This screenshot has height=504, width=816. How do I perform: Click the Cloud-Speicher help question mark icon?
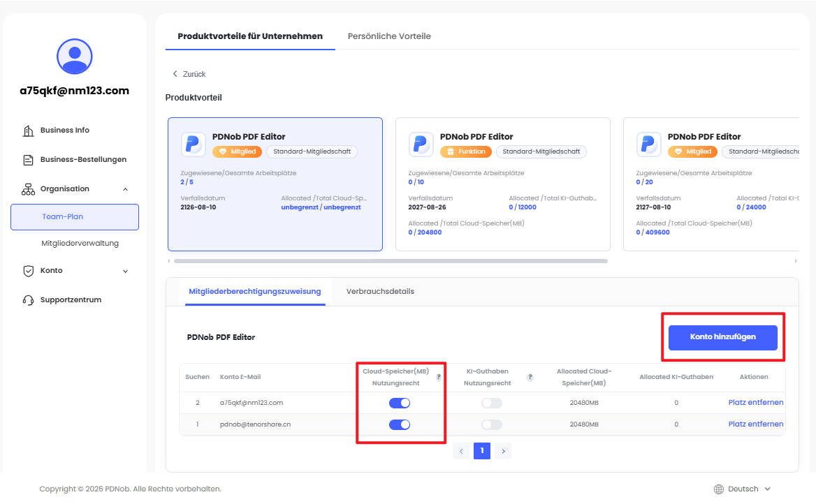439,377
